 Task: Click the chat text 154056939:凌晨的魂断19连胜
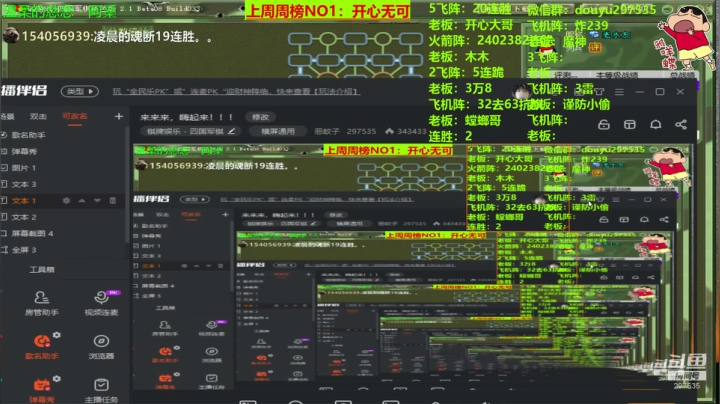(118, 37)
